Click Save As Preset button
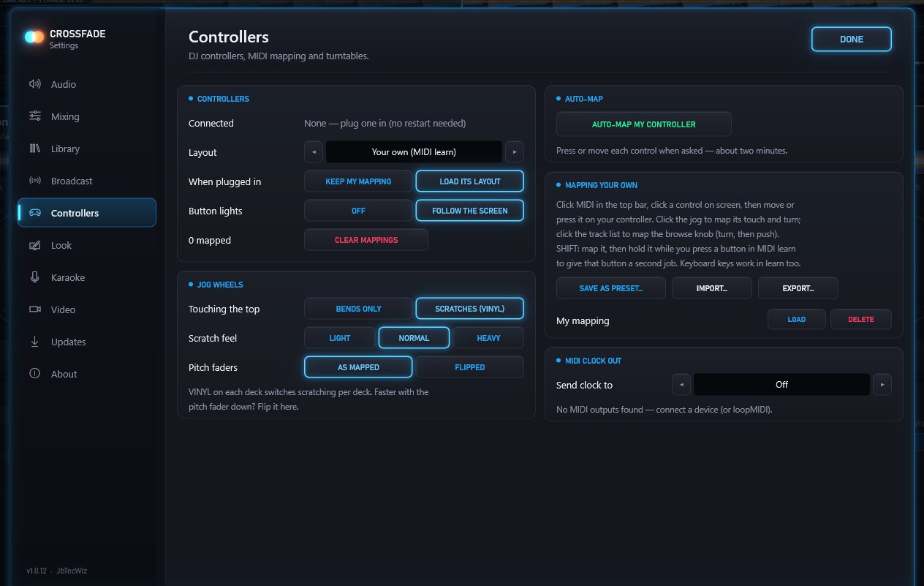The width and height of the screenshot is (924, 586). click(x=611, y=288)
